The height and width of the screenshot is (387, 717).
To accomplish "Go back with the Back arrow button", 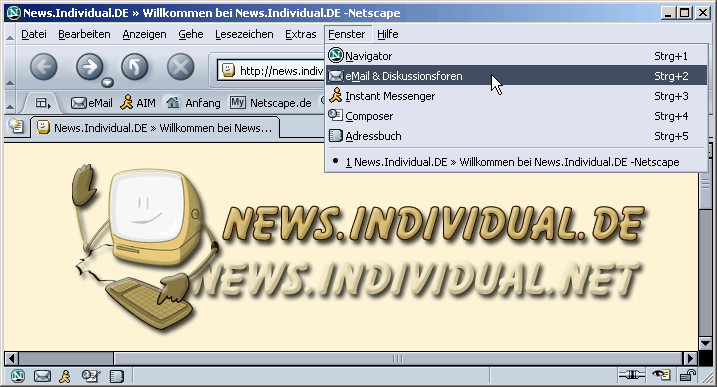I will click(44, 67).
